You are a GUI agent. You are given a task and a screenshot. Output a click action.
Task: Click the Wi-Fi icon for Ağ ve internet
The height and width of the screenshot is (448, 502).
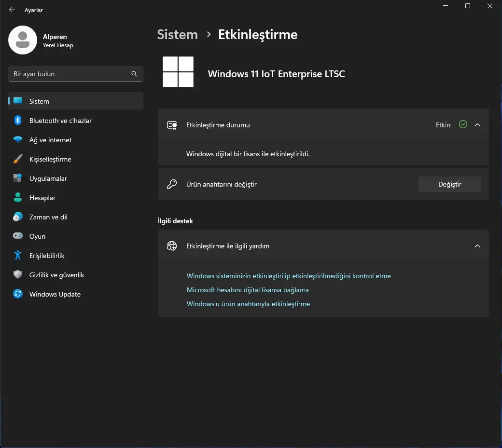click(x=18, y=140)
